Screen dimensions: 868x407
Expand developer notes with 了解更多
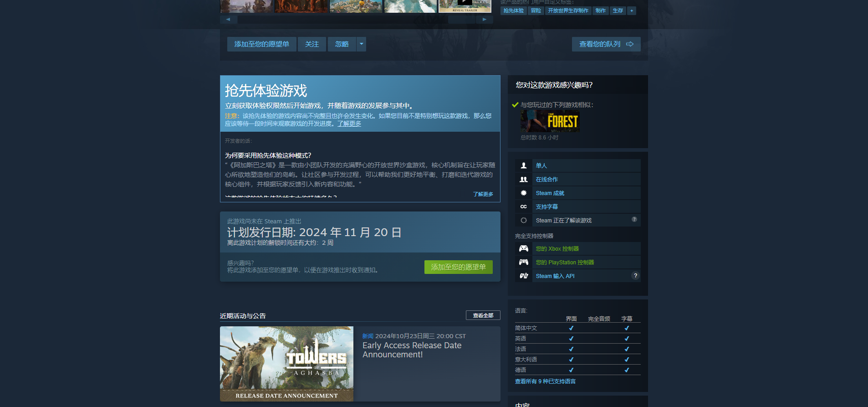[483, 194]
